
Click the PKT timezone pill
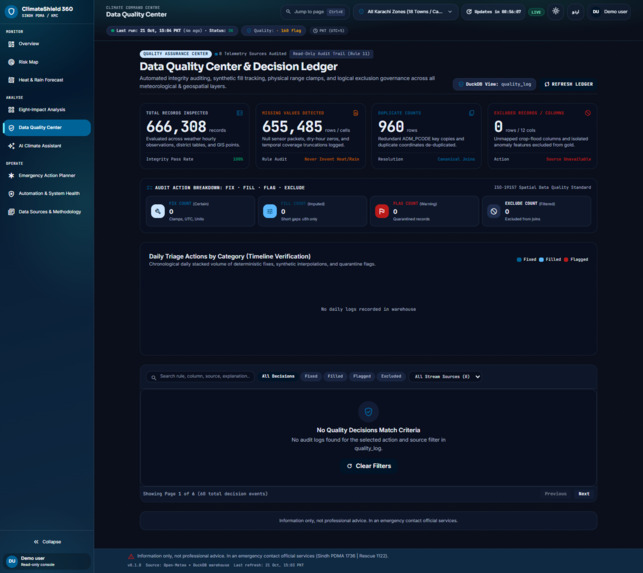coord(328,31)
